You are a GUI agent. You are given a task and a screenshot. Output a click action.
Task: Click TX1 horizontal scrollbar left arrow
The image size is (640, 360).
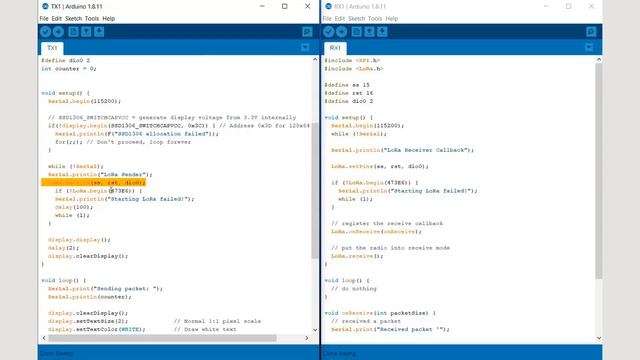click(x=44, y=338)
